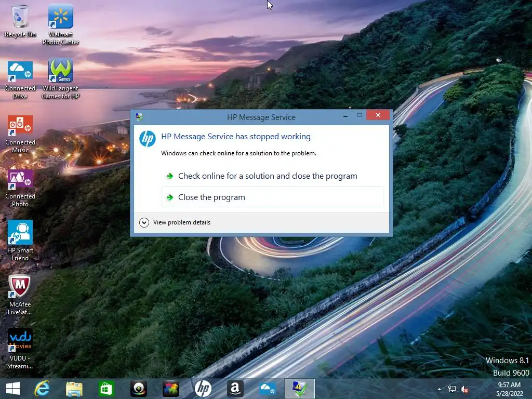The image size is (532, 399).
Task: Select WildTangent Games for HP icon
Action: [x=60, y=79]
